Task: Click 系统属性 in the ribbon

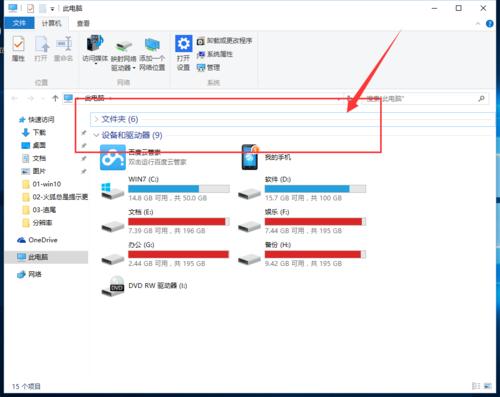Action: point(215,54)
